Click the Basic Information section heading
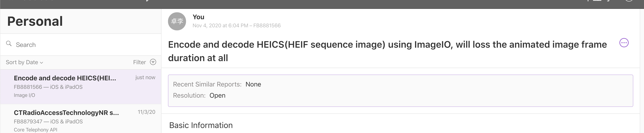The image size is (644, 133). 201,125
